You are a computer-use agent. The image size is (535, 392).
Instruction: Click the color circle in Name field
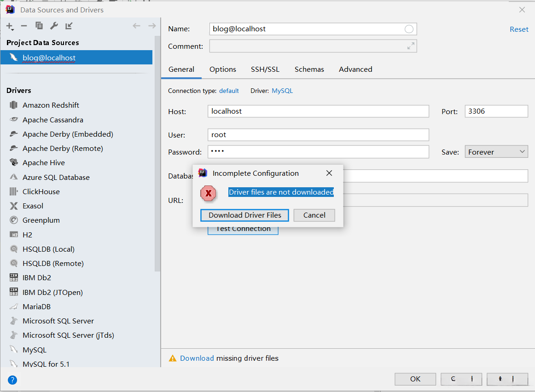(409, 29)
